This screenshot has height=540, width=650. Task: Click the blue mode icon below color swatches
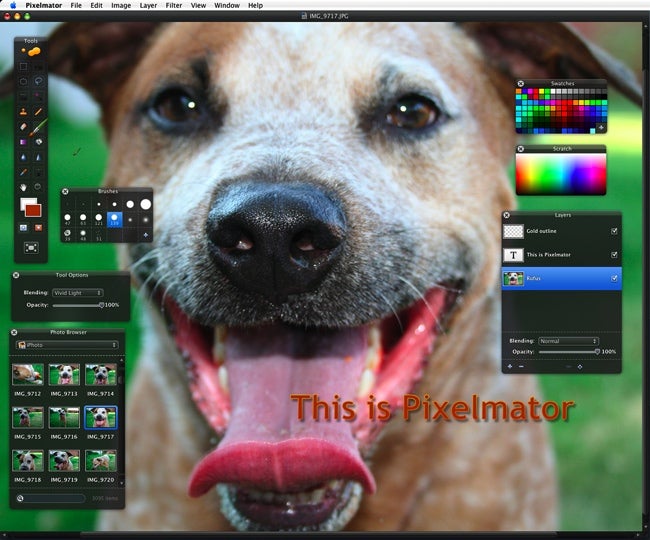pos(23,228)
